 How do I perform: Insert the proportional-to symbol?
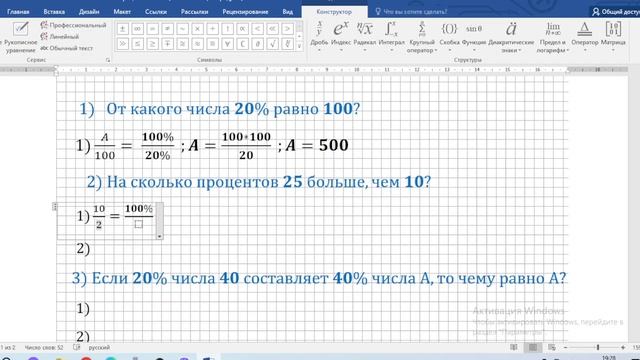click(242, 29)
